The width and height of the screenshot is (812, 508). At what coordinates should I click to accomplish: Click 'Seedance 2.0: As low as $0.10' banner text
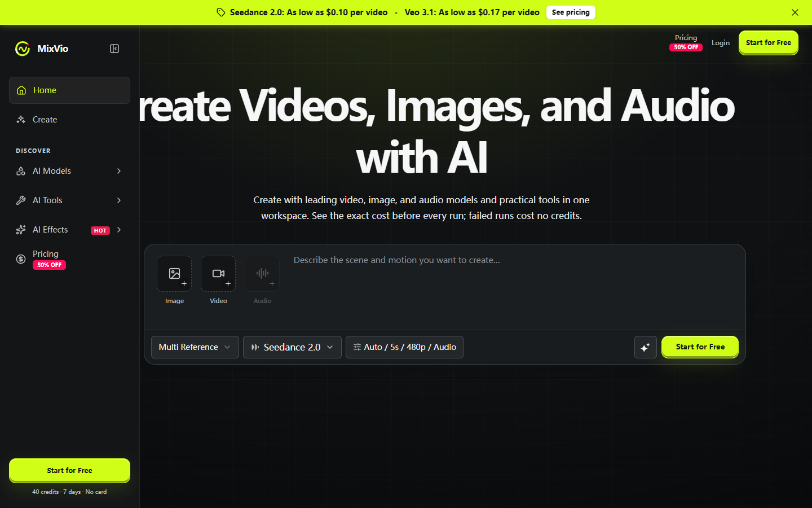coord(309,12)
